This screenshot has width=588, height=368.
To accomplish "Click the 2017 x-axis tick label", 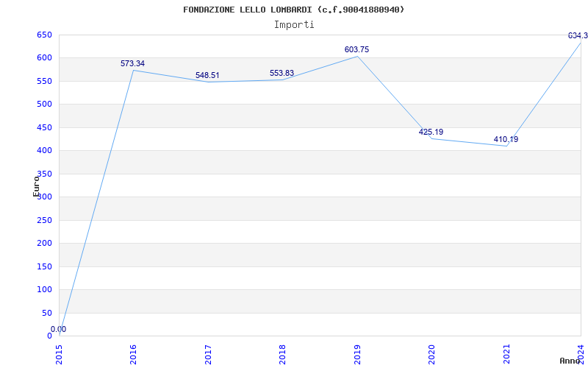I will point(208,355).
